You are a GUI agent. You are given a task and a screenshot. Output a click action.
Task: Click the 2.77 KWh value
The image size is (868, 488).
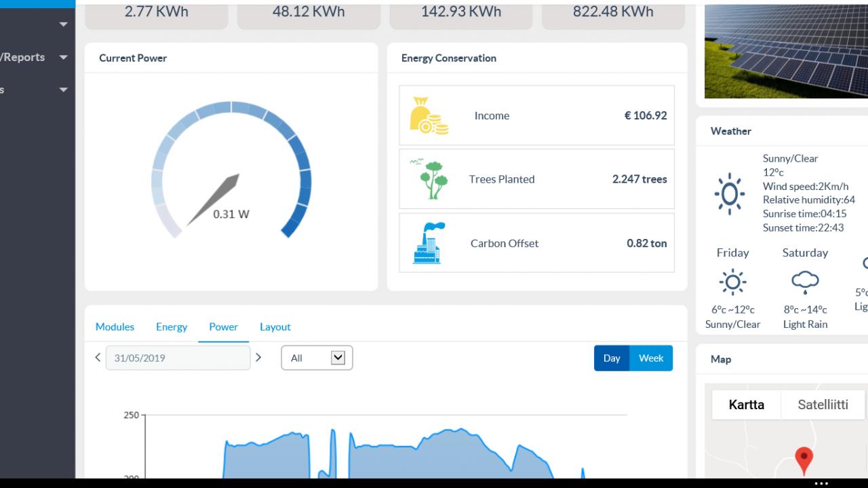pos(157,12)
